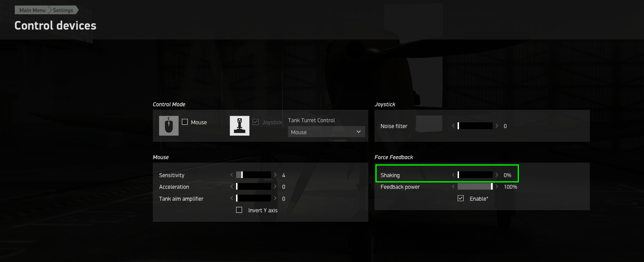Increase Feedback power with right arrow
Viewport: 644px width, 262px height.
[497, 186]
